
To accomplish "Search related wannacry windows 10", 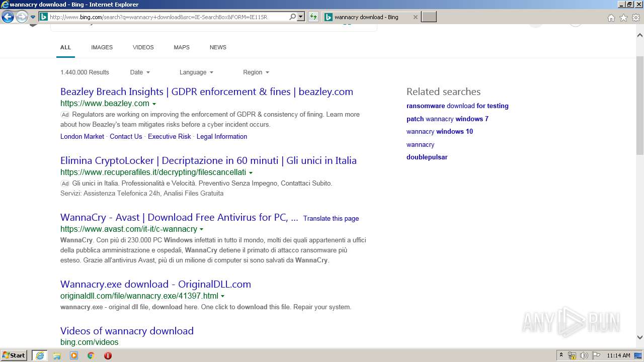I will 440,131.
